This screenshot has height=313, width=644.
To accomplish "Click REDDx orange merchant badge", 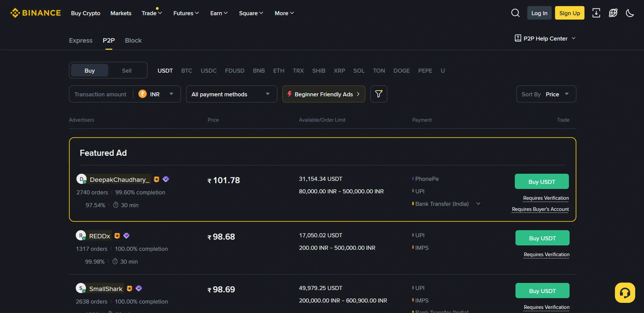I will coord(117,236).
